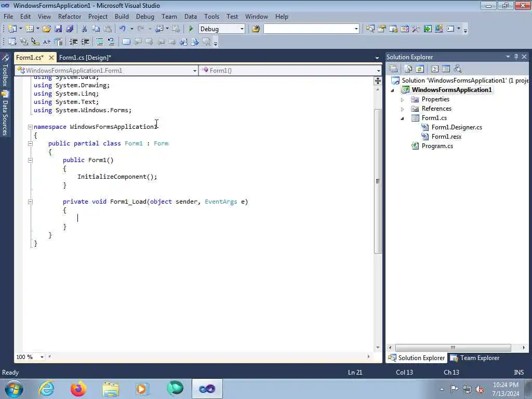Switch to the Form1.cs [Design]* tab
The height and width of the screenshot is (399, 532).
point(85,58)
